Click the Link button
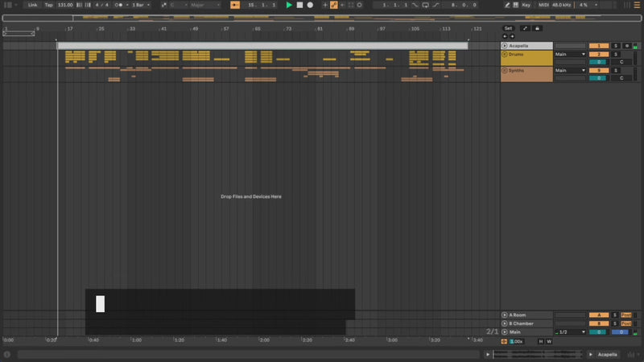 [x=32, y=5]
